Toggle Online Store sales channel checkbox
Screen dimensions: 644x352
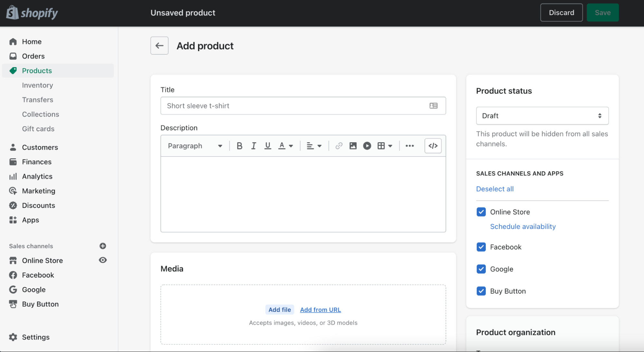481,212
